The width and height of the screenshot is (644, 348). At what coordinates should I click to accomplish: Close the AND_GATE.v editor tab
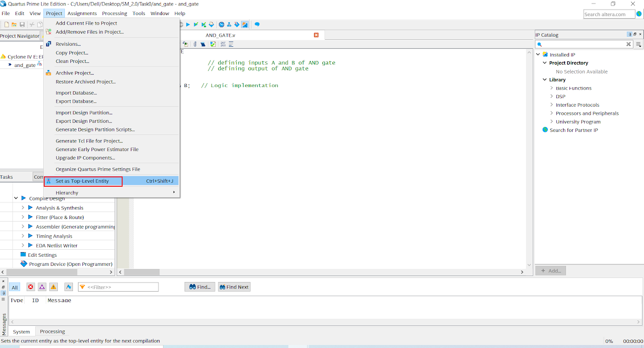click(316, 35)
